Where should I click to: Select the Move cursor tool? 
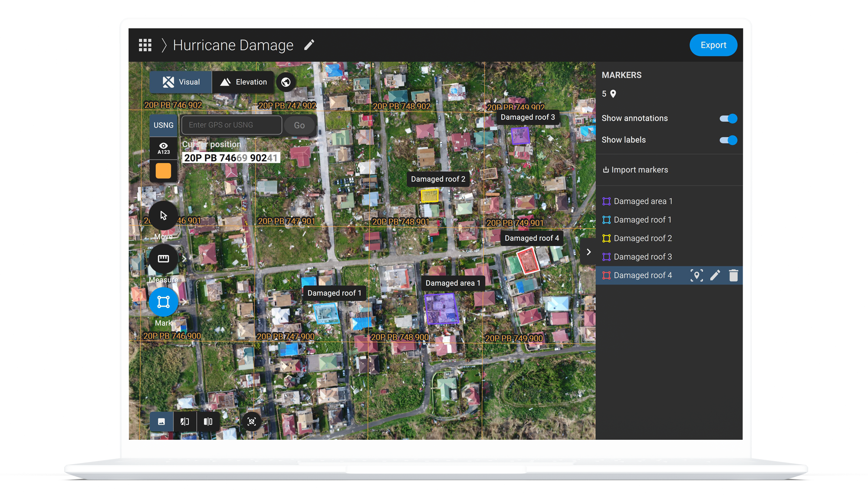tap(163, 215)
